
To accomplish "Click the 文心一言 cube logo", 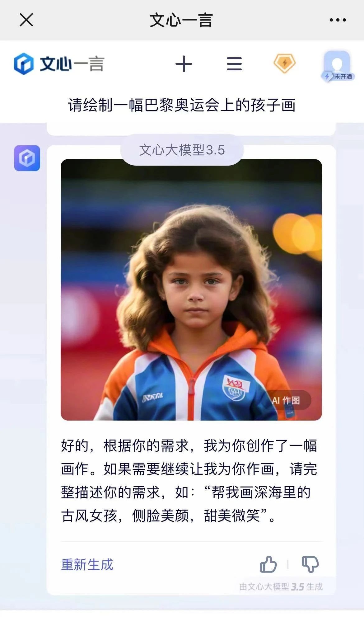I will (x=24, y=64).
